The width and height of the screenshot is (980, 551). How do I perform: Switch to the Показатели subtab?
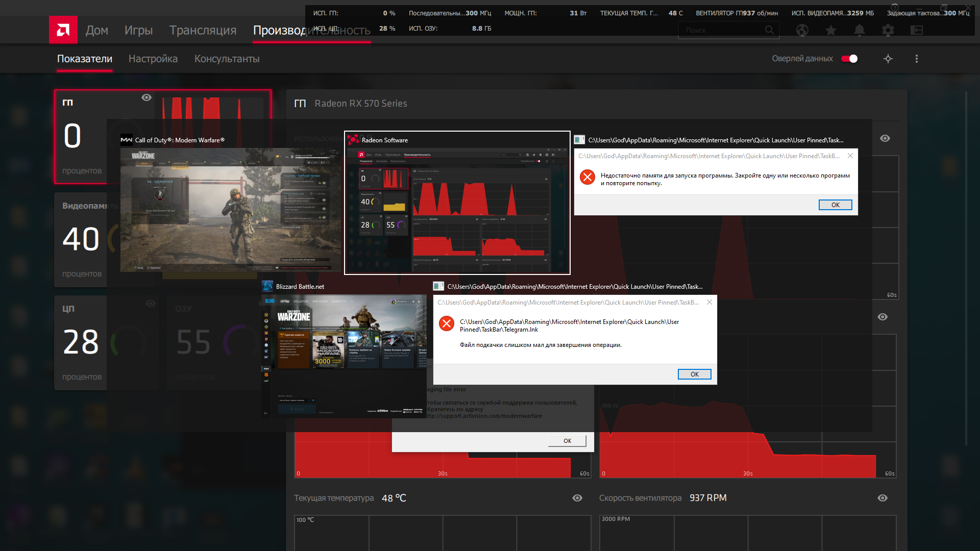coord(85,59)
